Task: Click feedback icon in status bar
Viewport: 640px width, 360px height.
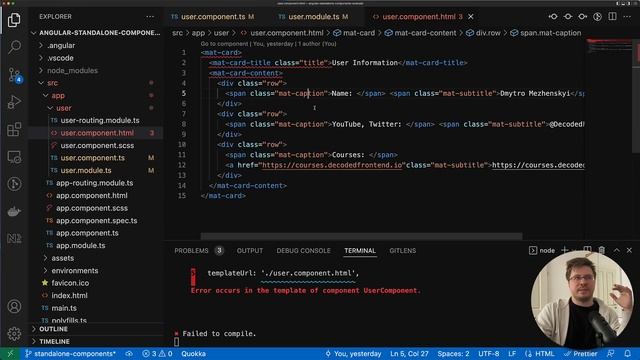Action: pos(611,353)
